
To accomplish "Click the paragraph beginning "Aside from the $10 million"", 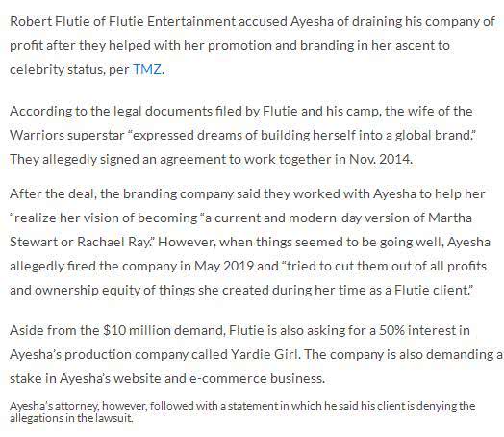I will tap(257, 354).
